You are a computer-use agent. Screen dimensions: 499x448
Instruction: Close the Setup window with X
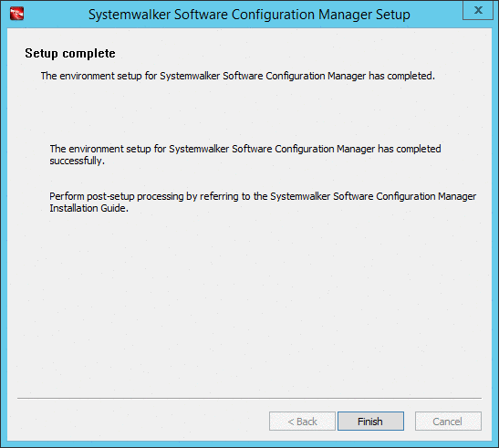478,11
